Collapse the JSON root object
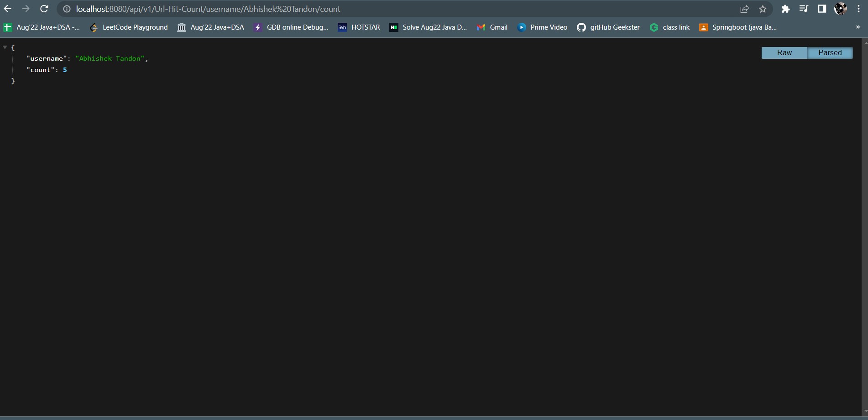Screen dimensions: 868x420 coord(5,47)
